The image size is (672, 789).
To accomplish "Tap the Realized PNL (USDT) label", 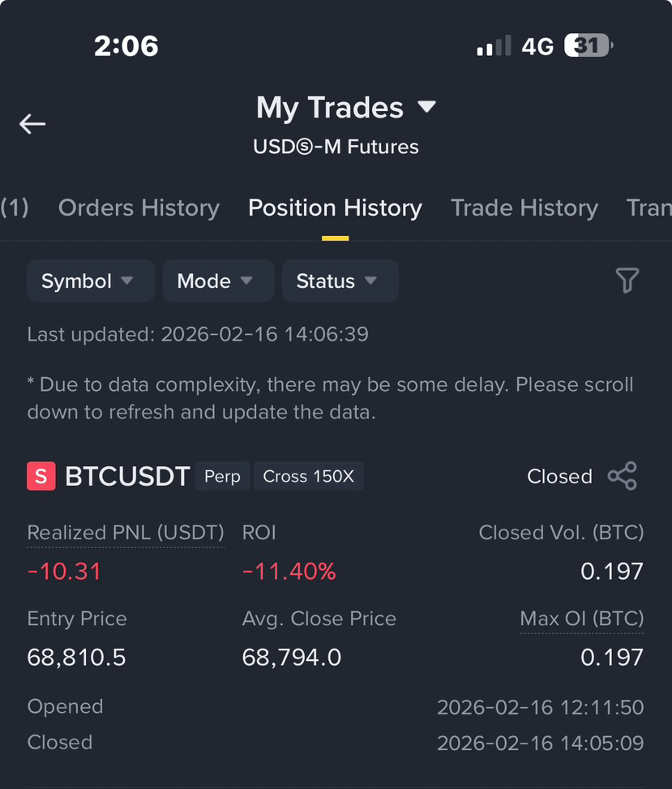I will (x=126, y=533).
